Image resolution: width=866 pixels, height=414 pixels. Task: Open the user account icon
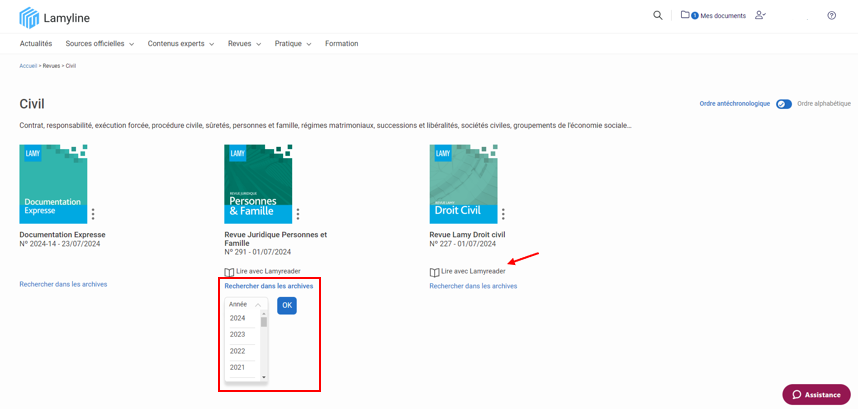point(760,15)
